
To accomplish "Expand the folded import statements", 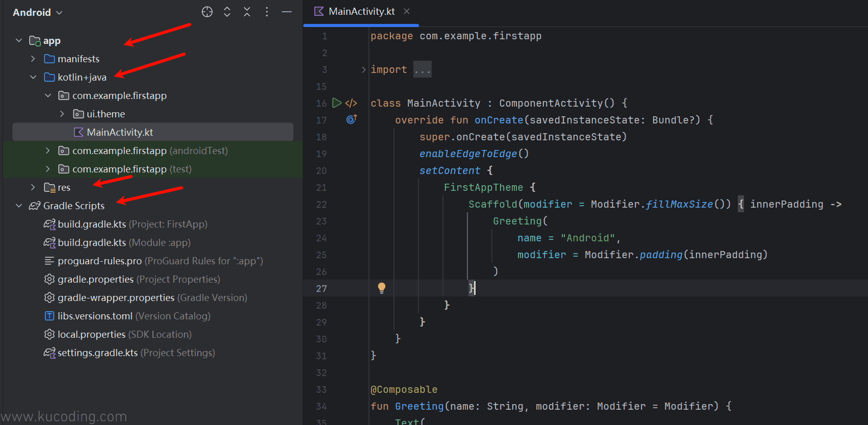I will [363, 69].
